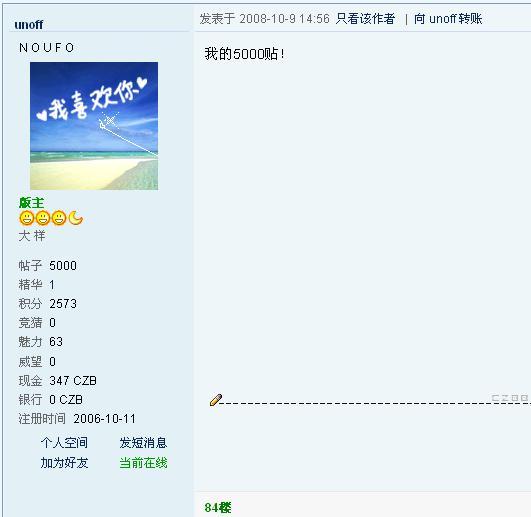Viewport: 531px width, 517px height.
Task: Click the 现金 347 CZB entry
Action: [x=58, y=381]
